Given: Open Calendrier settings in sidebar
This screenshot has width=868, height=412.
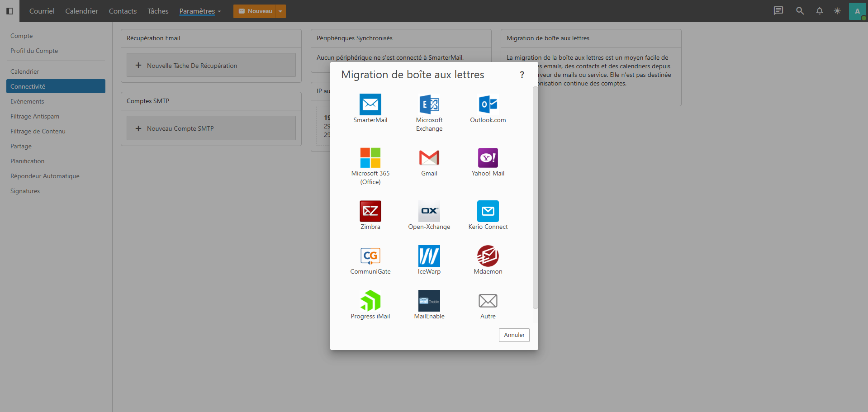Looking at the screenshot, I should coord(56,71).
